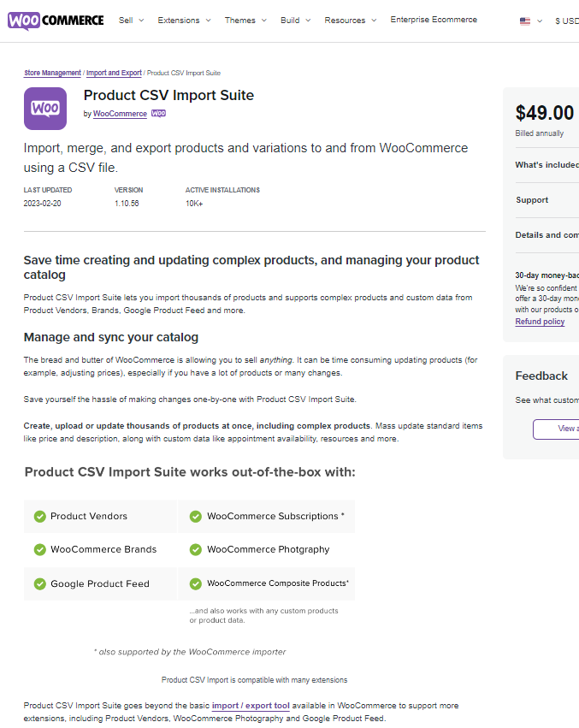Open Store Management breadcrumb link
The height and width of the screenshot is (728, 579).
52,73
